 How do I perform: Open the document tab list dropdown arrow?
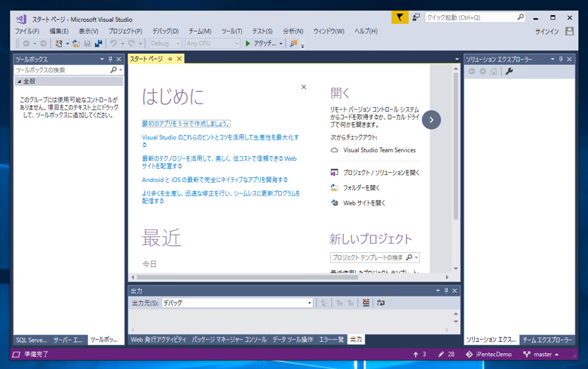pyautogui.click(x=457, y=60)
